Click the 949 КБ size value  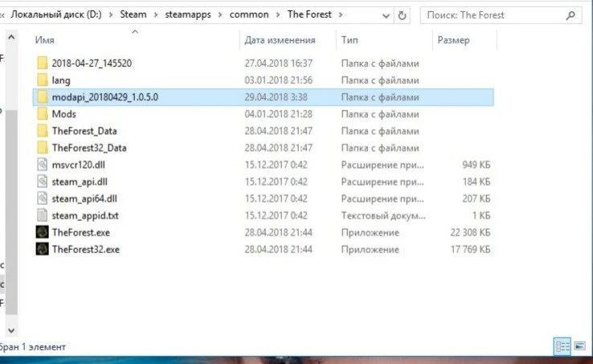[x=476, y=165]
